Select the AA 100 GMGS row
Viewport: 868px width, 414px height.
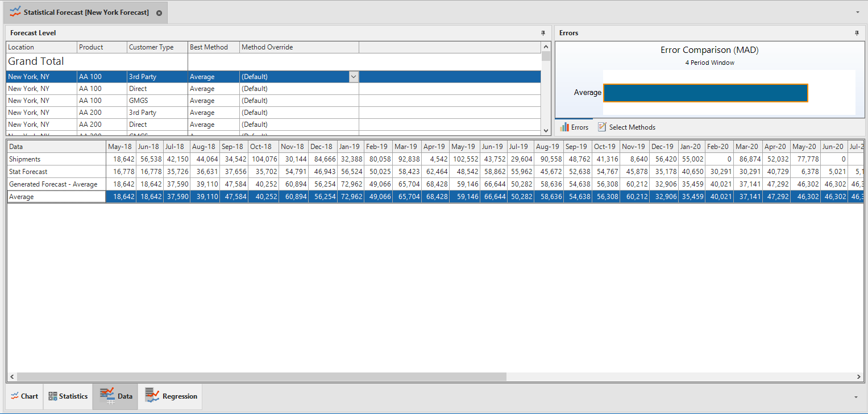point(273,101)
